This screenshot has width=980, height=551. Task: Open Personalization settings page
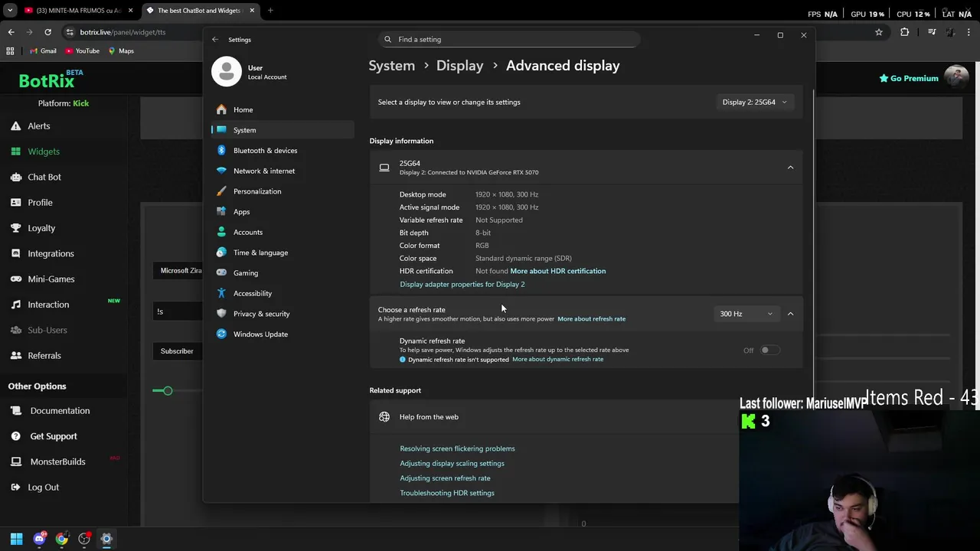point(283,191)
